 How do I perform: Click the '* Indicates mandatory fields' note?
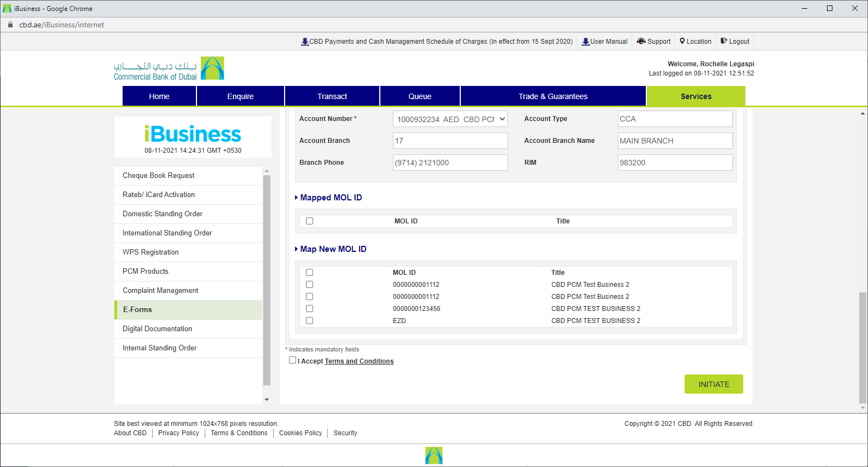tap(322, 349)
